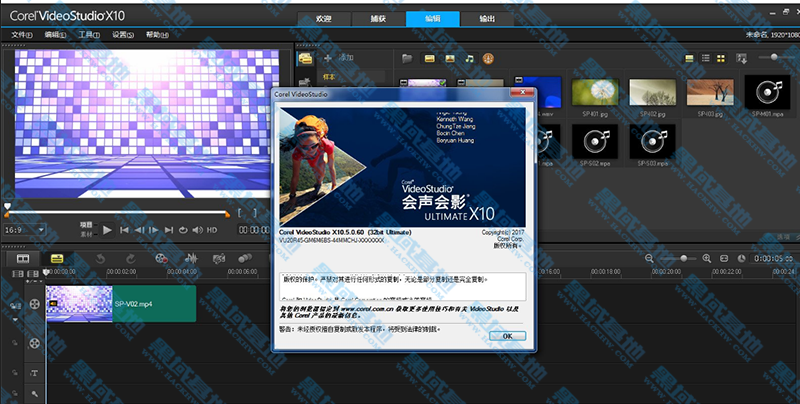800x404 pixels.
Task: Select the SP-M01.mpa audio clip
Action: 768,92
